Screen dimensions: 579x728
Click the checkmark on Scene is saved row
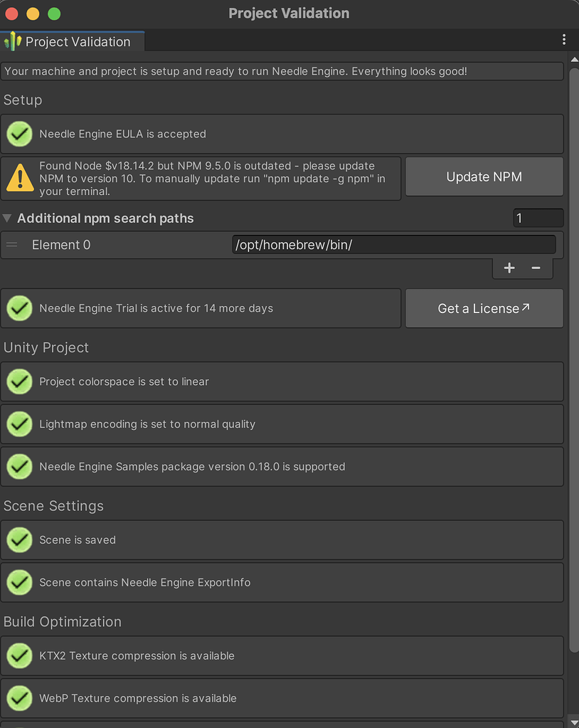point(19,540)
